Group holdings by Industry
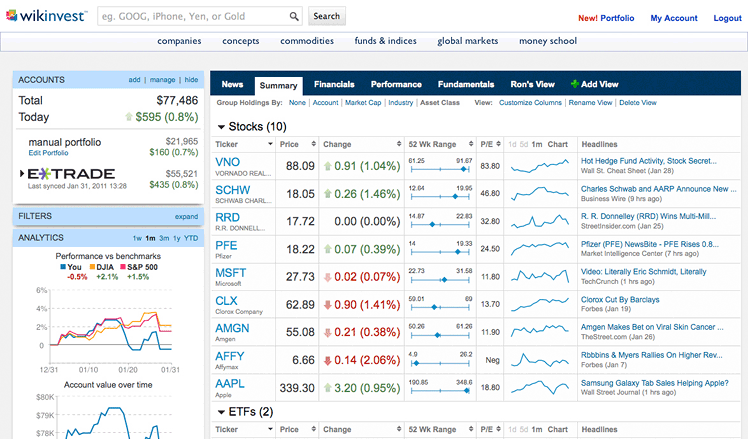This screenshot has height=439, width=748. (401, 103)
